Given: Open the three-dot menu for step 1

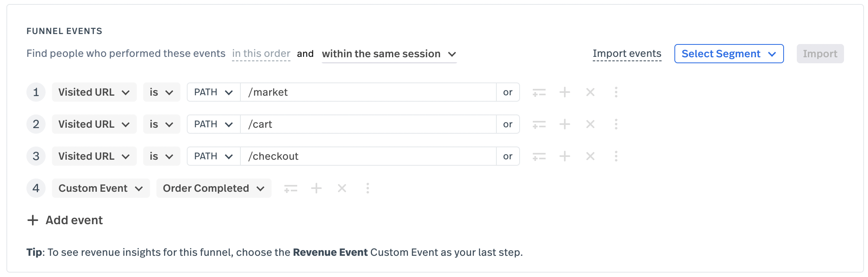Looking at the screenshot, I should tap(616, 92).
